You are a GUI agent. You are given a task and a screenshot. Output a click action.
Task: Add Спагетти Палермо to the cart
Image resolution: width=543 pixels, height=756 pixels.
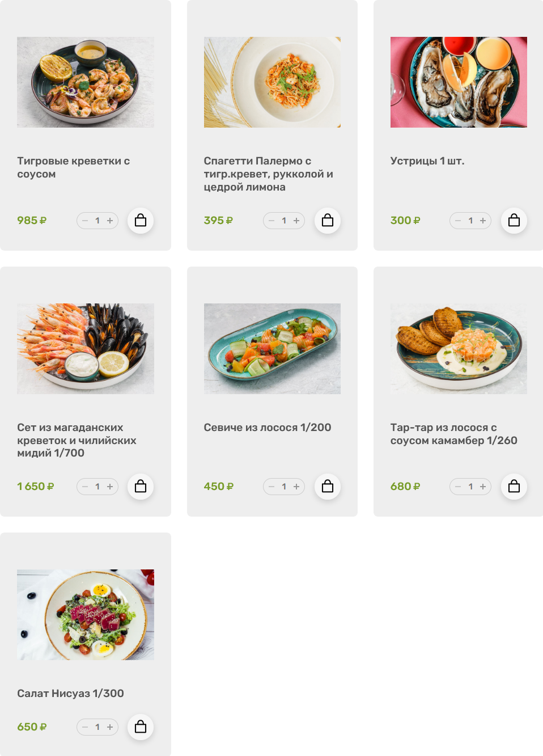pyautogui.click(x=328, y=221)
